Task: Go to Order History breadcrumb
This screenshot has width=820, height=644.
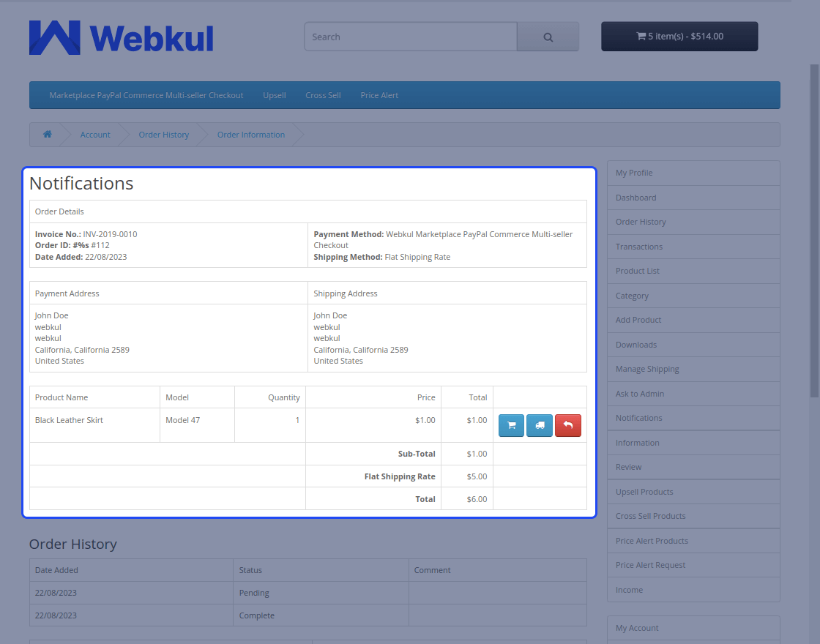Action: pos(164,135)
